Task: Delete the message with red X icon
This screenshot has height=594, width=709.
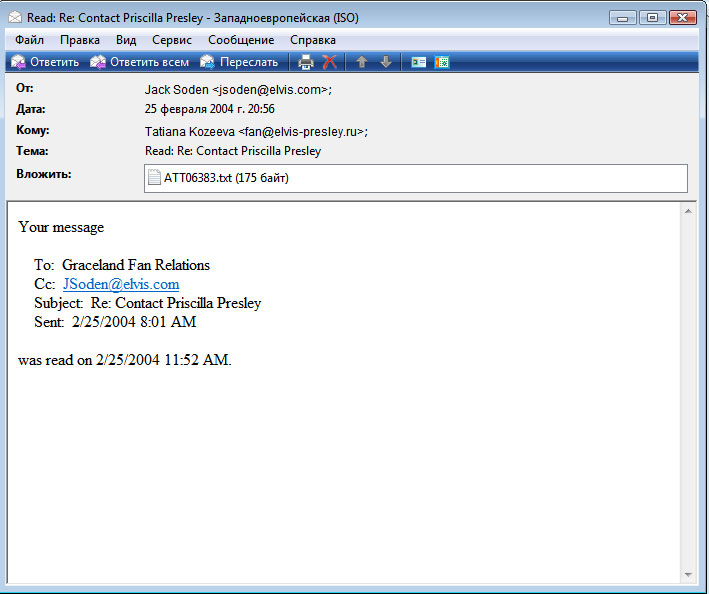Action: (330, 62)
